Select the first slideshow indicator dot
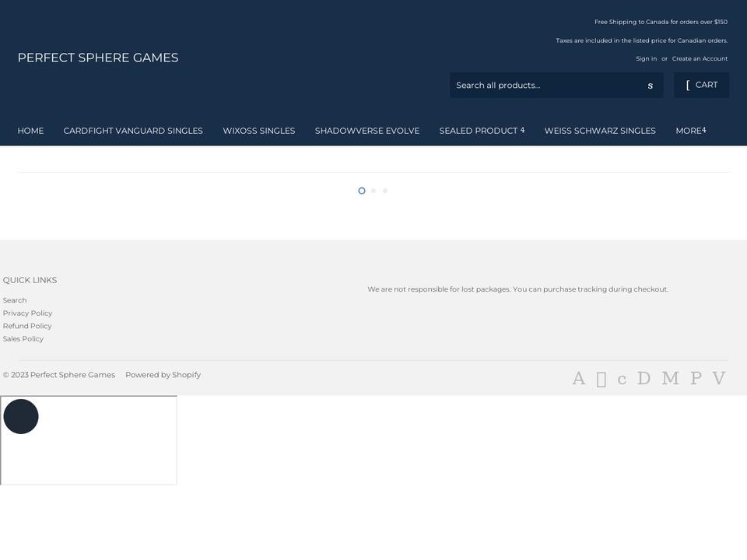 [x=362, y=191]
